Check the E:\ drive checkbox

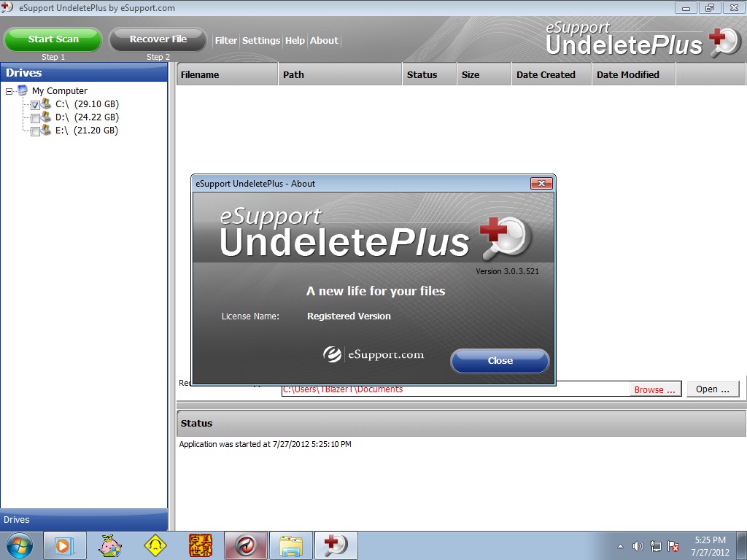(x=35, y=131)
